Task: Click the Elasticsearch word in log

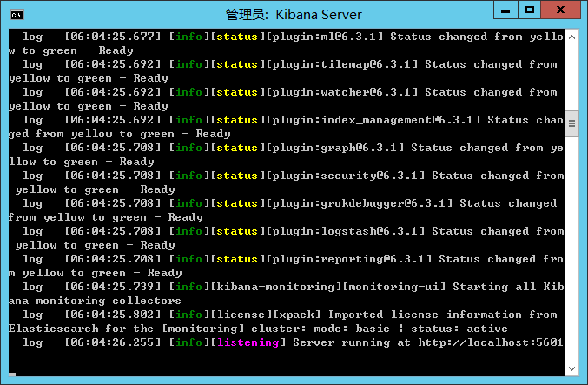Action: [x=53, y=329]
